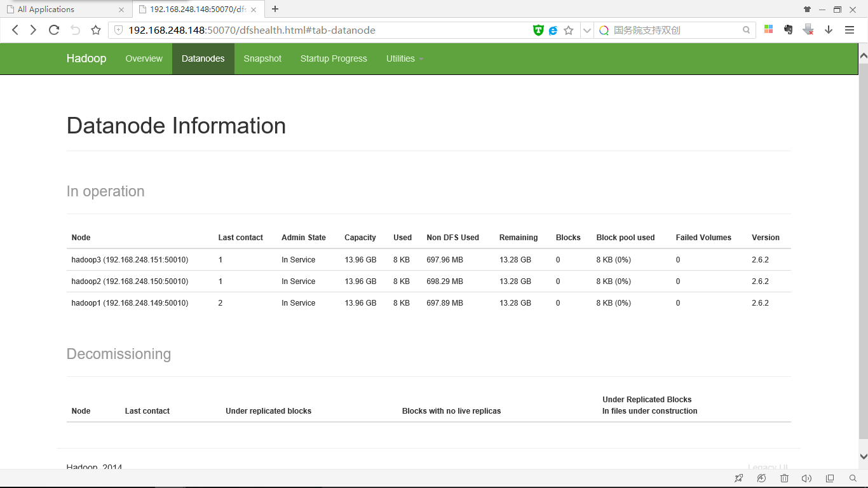This screenshot has height=488, width=868.
Task: Click Under replicated blocks header in Decomissioning table
Action: [x=269, y=411]
